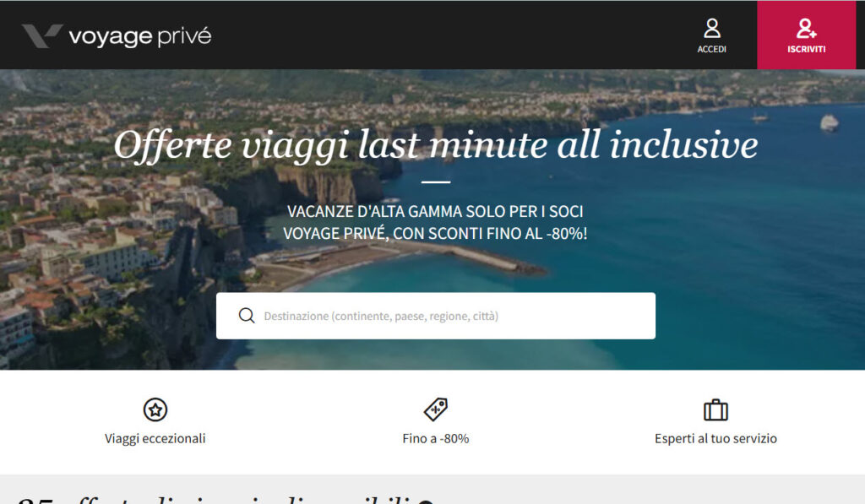The image size is (865, 504).
Task: Click the Vacanze d'alta gamma promotional text
Action: point(438,222)
